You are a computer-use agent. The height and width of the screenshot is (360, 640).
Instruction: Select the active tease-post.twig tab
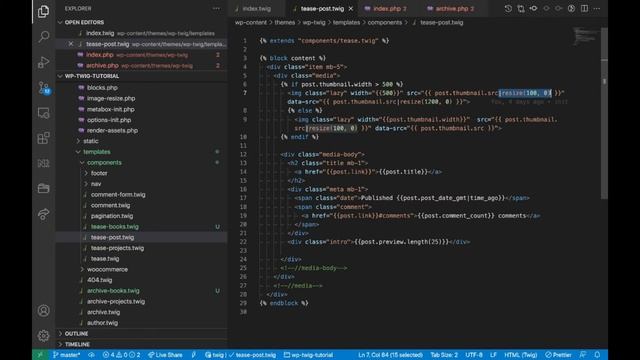coord(322,9)
